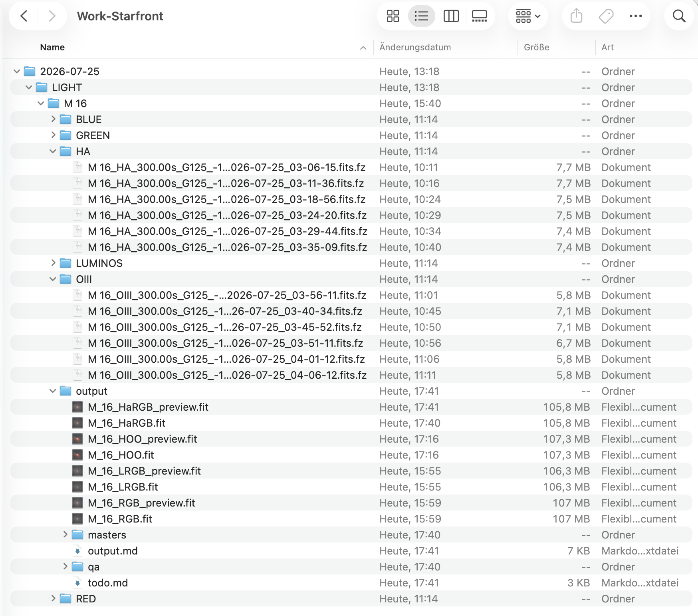This screenshot has height=616, width=698.
Task: Select OIII file ending 04-06-12.fits.fz
Action: [227, 375]
